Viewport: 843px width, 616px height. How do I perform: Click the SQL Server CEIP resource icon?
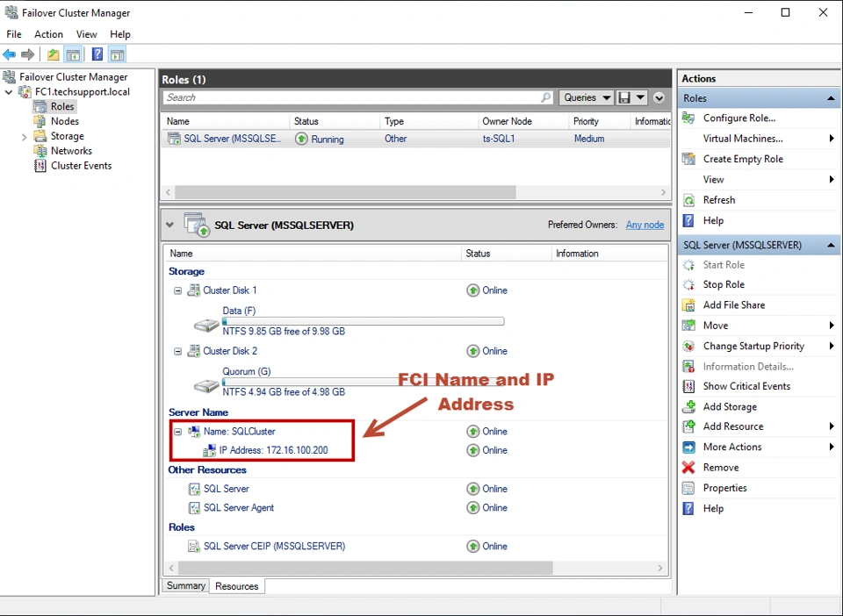[x=193, y=546]
